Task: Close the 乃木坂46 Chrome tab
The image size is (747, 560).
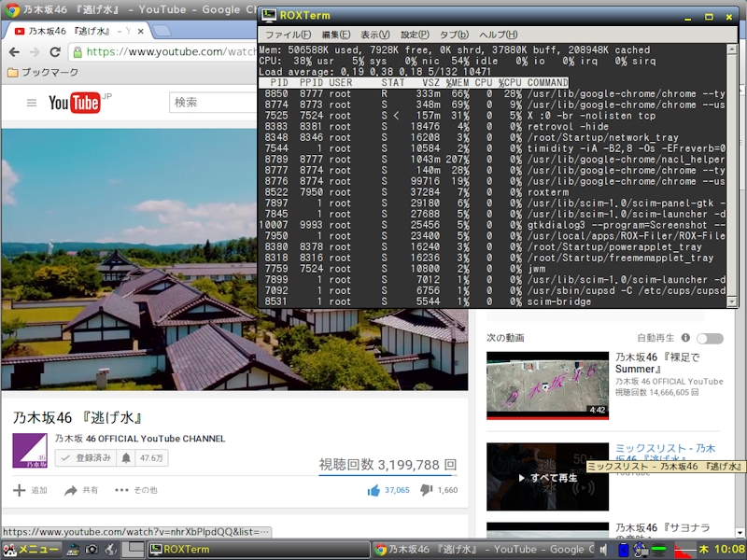Action: [x=140, y=32]
